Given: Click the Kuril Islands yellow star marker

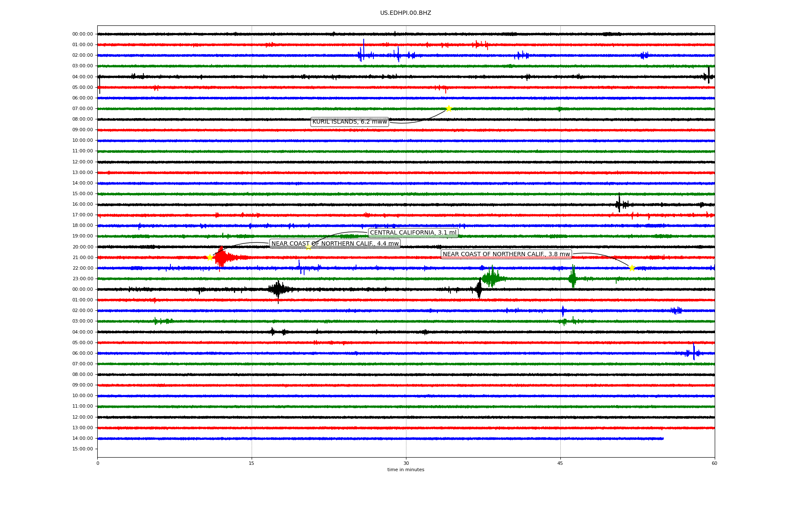Looking at the screenshot, I should pyautogui.click(x=449, y=108).
